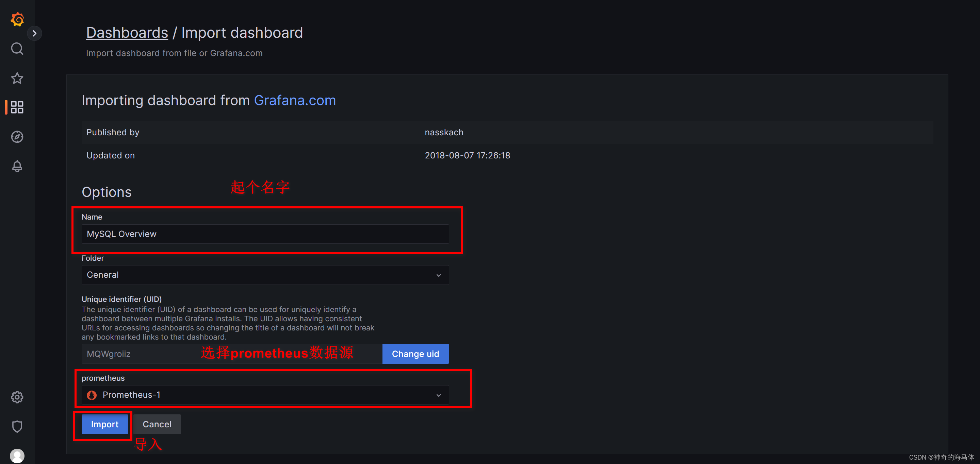Click the blue Import button
The image size is (980, 464).
(x=104, y=424)
